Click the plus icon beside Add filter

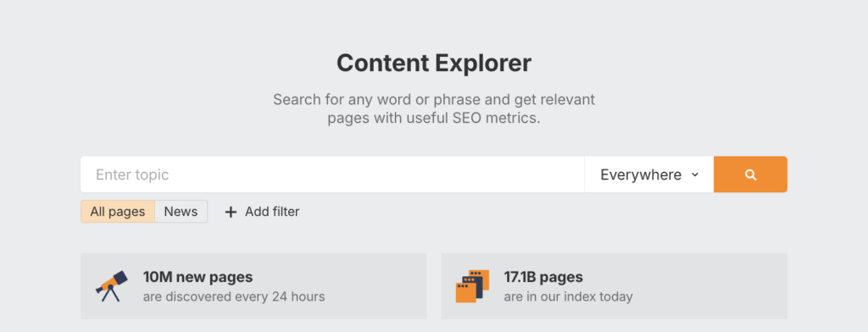(x=231, y=212)
